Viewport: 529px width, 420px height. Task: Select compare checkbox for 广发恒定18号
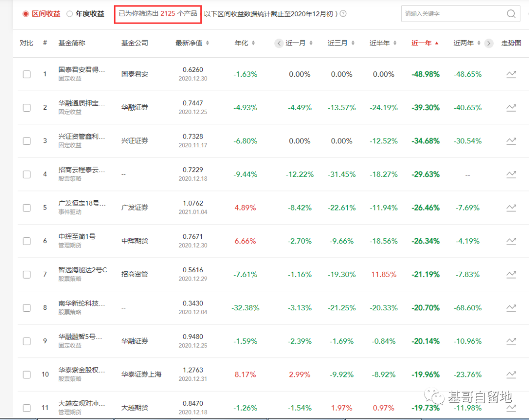click(26, 208)
